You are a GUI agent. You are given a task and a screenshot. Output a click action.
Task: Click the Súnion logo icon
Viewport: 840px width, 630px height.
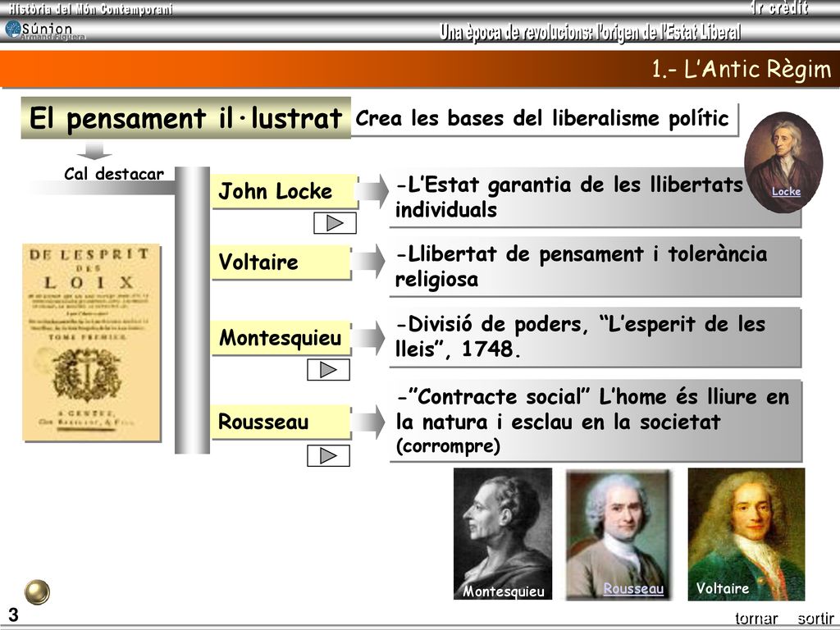pyautogui.click(x=13, y=29)
